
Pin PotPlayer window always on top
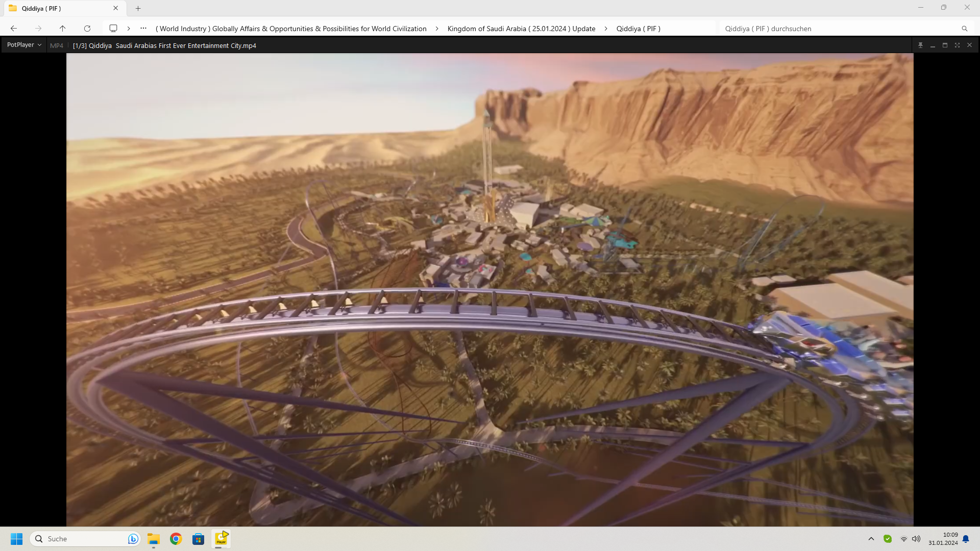920,45
